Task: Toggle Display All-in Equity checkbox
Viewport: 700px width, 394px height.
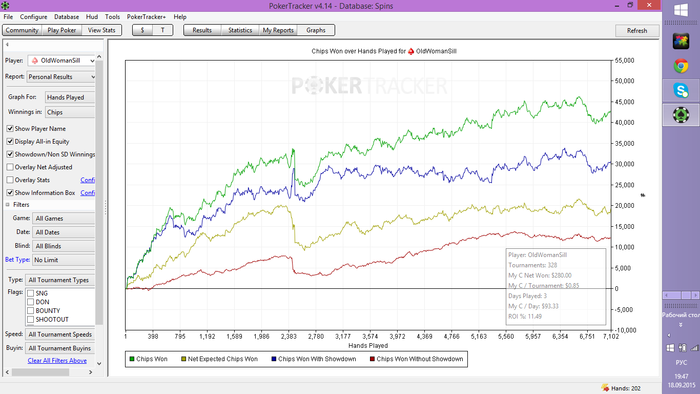Action: (x=10, y=141)
